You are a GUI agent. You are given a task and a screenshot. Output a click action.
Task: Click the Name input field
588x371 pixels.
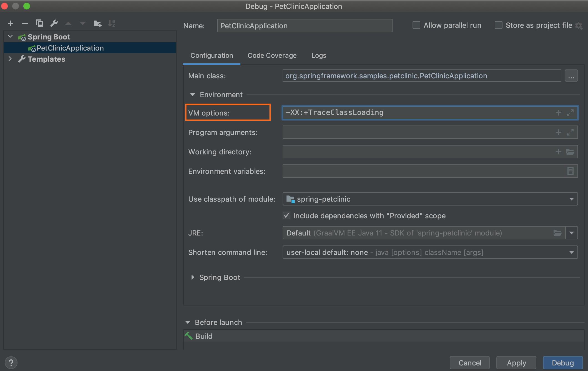305,26
